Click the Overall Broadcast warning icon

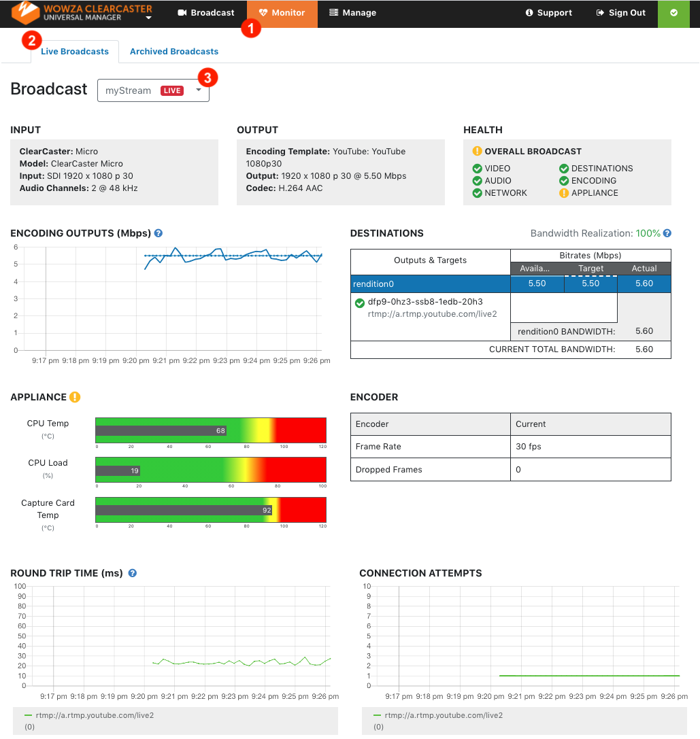(x=478, y=151)
